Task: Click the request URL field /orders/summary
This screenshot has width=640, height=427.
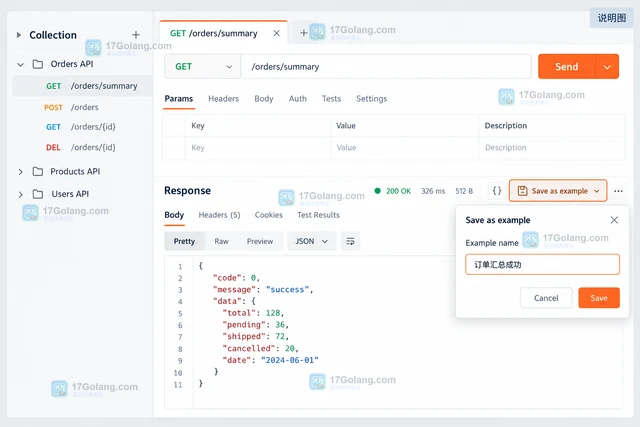Action: (x=386, y=67)
